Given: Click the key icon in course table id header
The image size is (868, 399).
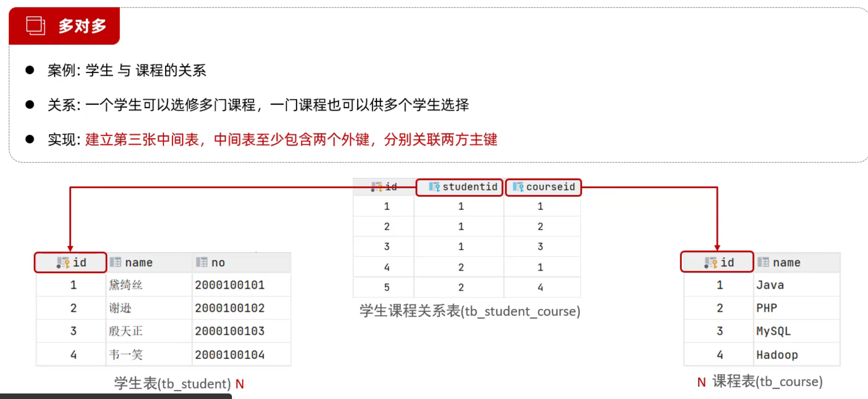Looking at the screenshot, I should [711, 263].
